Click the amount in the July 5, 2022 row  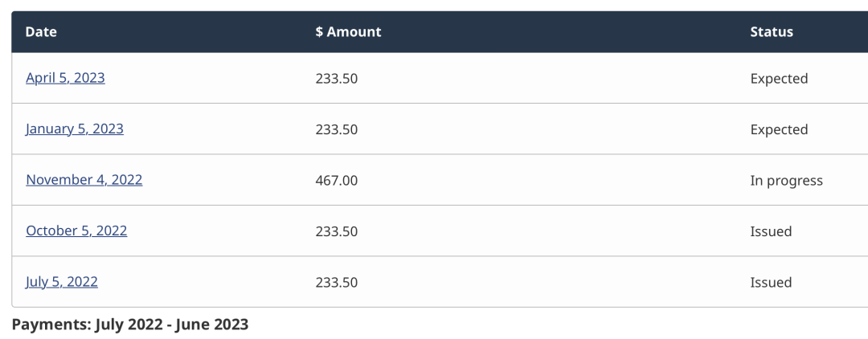click(337, 283)
